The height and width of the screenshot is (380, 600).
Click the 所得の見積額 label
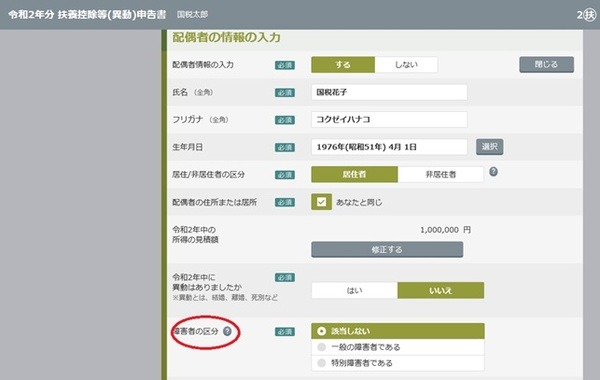tap(195, 240)
